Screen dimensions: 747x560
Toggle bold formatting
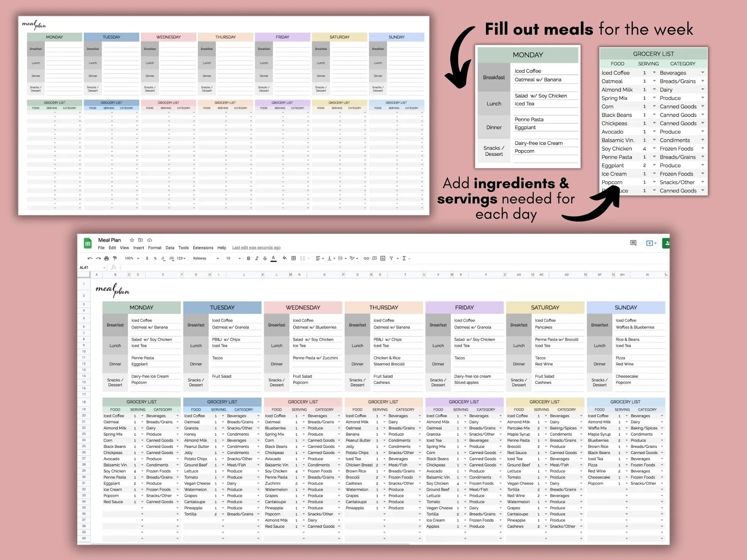click(x=248, y=259)
